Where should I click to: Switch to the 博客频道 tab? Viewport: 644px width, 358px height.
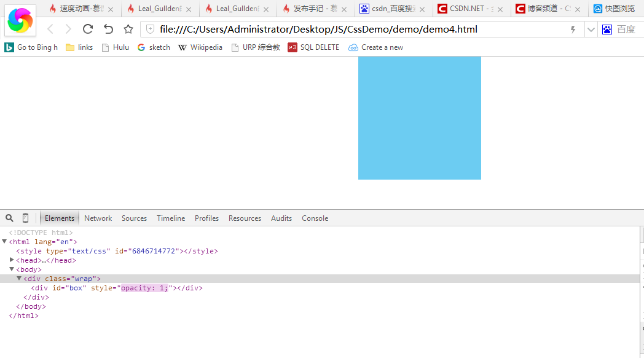[x=549, y=9]
